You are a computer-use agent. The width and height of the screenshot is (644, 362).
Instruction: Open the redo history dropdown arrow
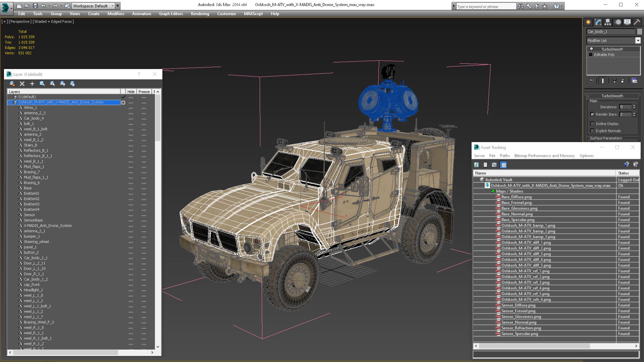(61, 6)
